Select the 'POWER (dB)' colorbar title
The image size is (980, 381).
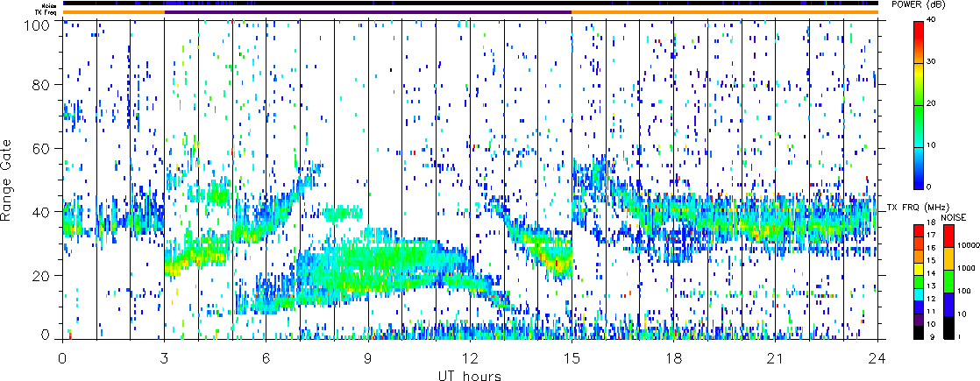click(x=918, y=4)
